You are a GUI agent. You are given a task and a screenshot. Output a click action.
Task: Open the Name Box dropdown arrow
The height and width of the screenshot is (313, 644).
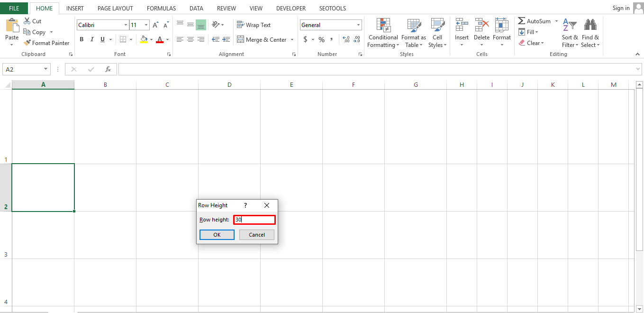pos(45,69)
